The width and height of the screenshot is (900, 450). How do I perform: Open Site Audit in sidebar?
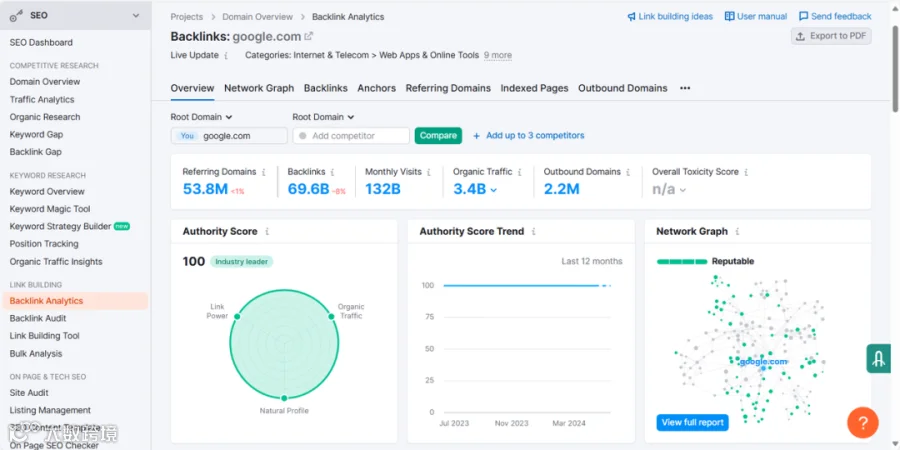[x=29, y=393]
